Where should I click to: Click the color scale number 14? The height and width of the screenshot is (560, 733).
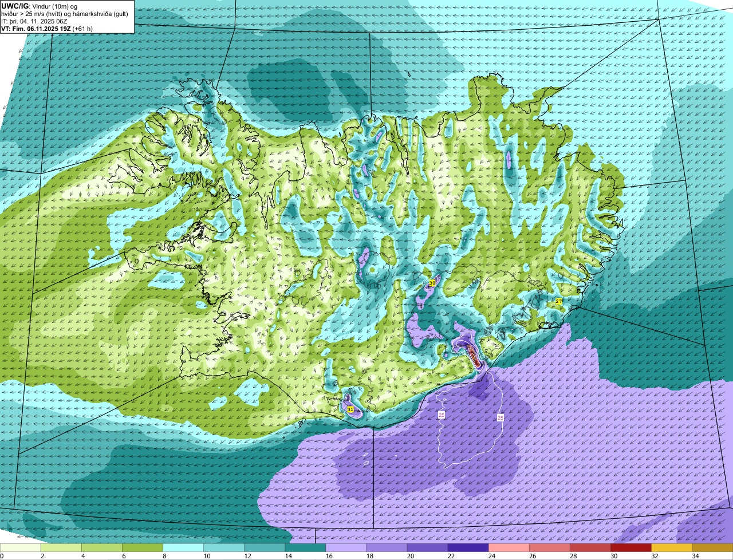tap(287, 556)
